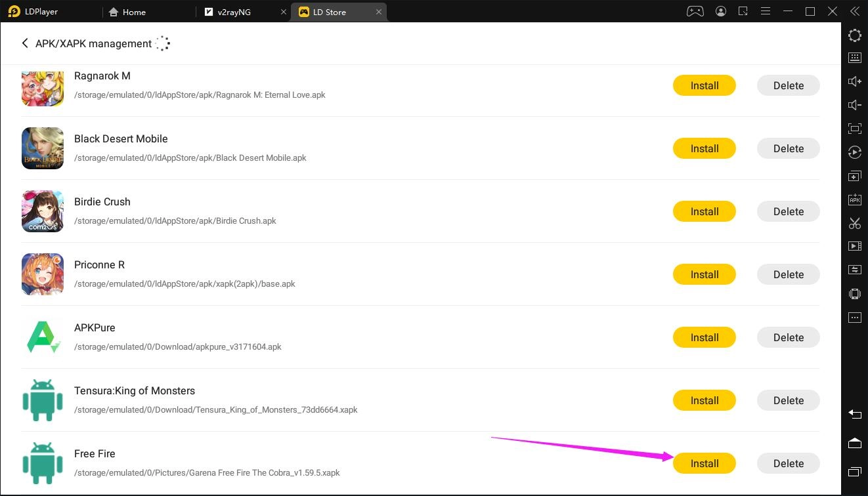Open the hamburger menu in title bar

tap(765, 11)
